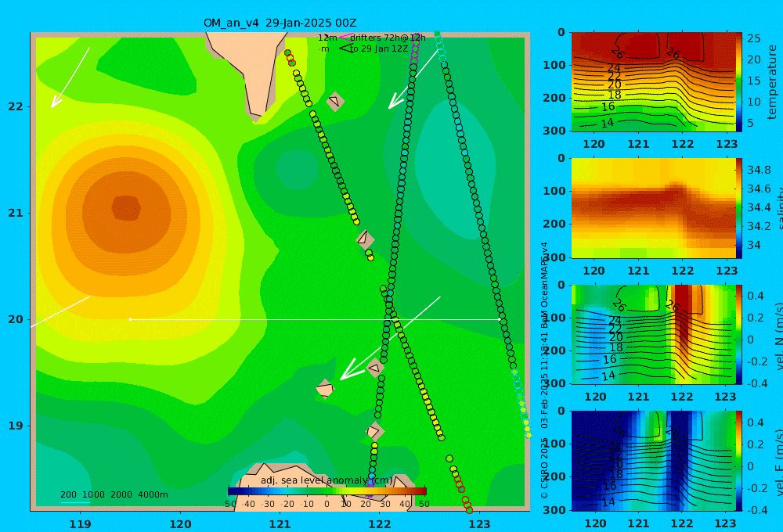The height and width of the screenshot is (532, 783).
Task: Click longitude label 121 below the main map
Action: point(280,524)
